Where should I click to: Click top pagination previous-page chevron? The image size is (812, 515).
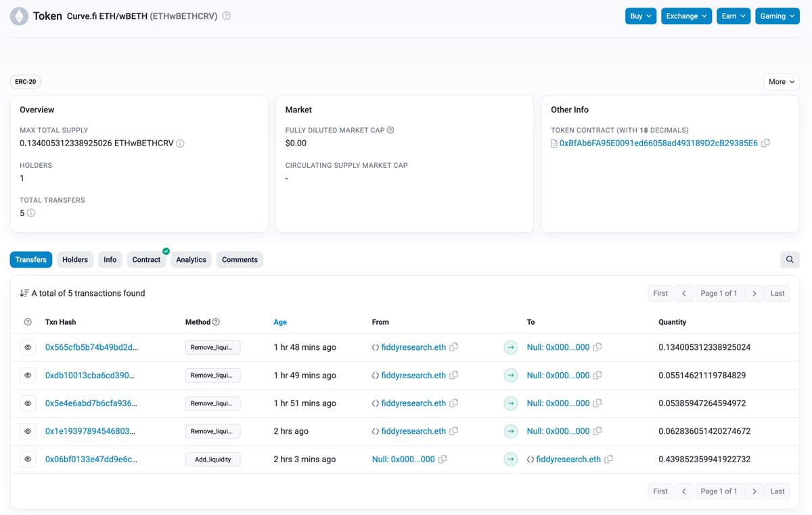(683, 293)
